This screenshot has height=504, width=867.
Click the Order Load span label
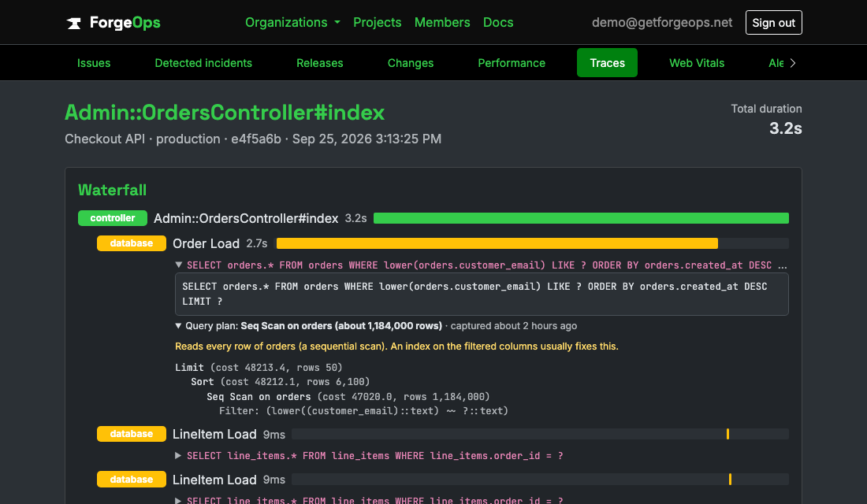207,243
